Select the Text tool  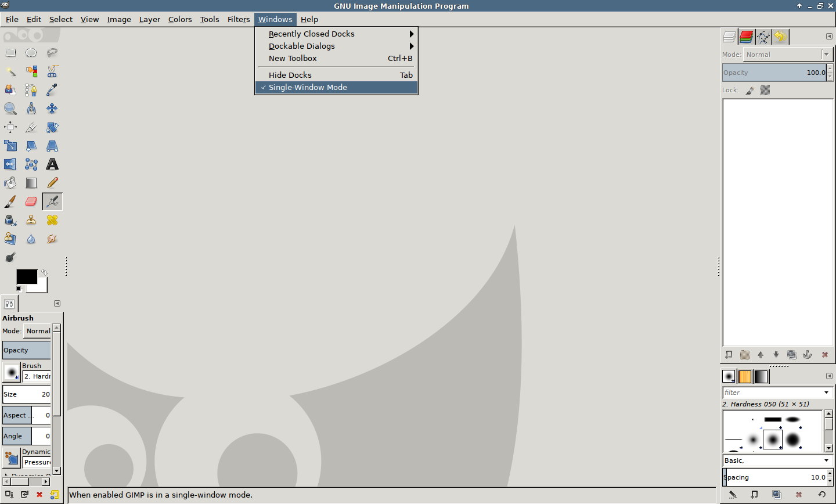point(52,164)
